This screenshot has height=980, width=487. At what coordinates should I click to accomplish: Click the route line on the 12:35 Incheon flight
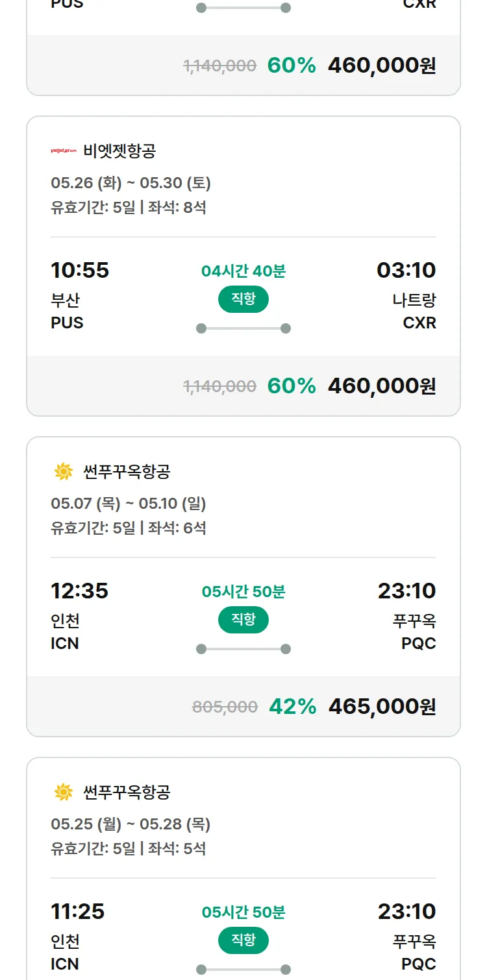[243, 649]
